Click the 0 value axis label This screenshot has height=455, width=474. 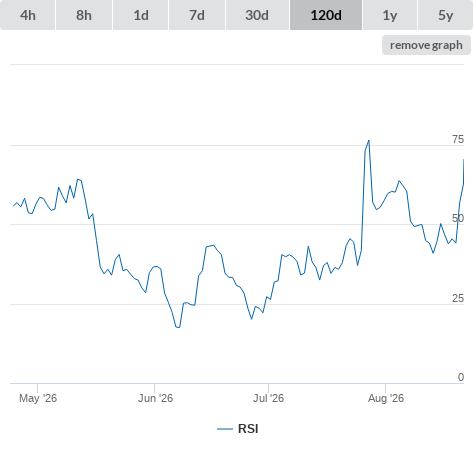click(461, 377)
